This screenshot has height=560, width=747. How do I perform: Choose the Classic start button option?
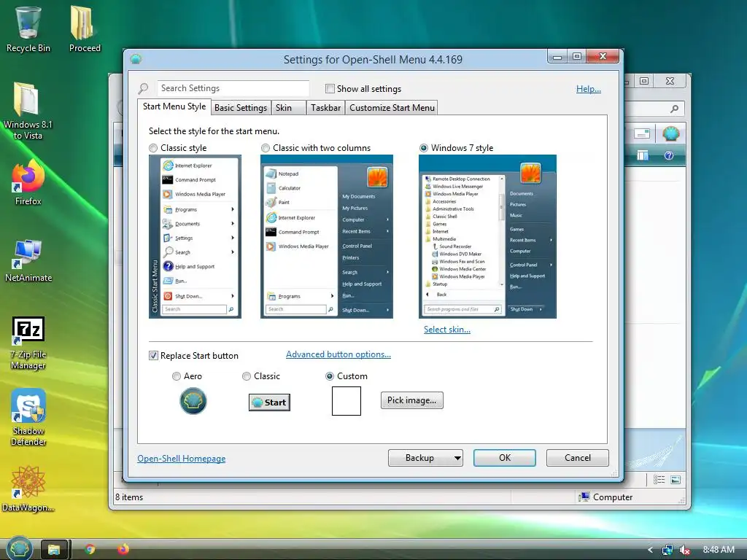pyautogui.click(x=247, y=376)
